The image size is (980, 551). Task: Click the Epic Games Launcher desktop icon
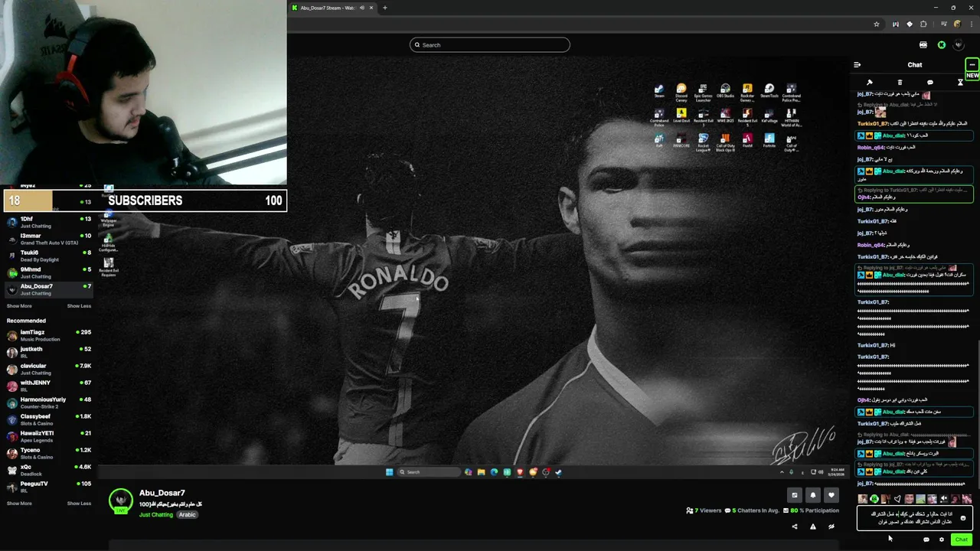703,93
